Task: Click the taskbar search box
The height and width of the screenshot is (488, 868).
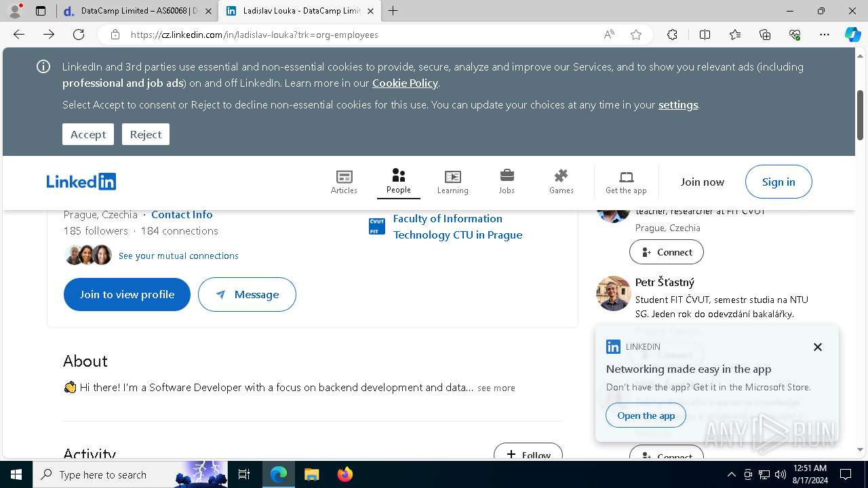Action: coord(131,474)
